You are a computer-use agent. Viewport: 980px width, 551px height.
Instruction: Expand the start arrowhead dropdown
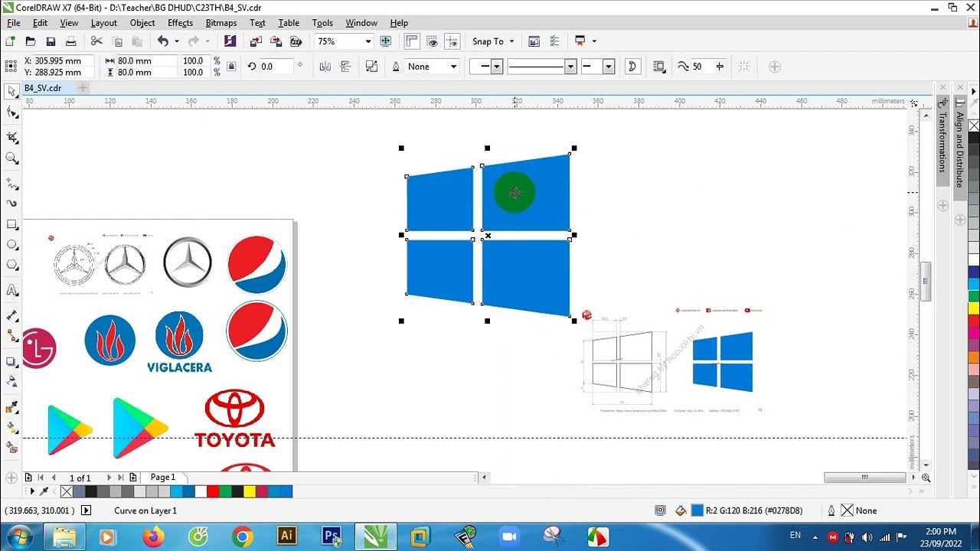[496, 67]
